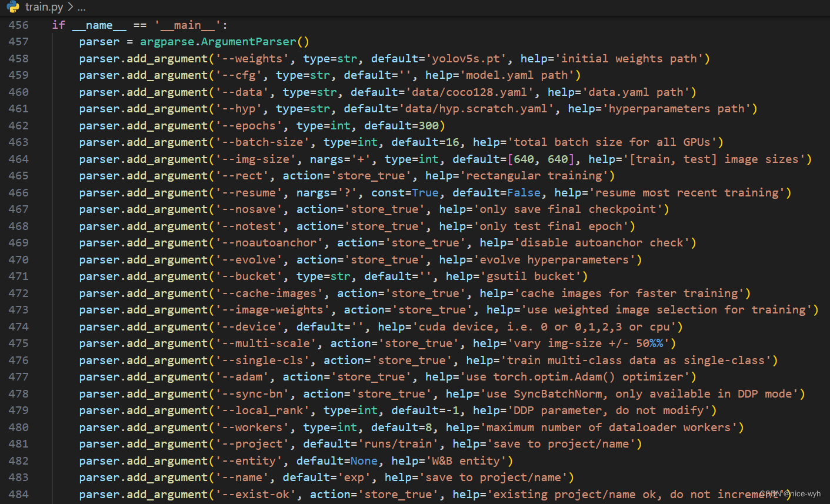The width and height of the screenshot is (830, 504).
Task: Click 'gsutil bucket' help text
Action: (x=531, y=276)
